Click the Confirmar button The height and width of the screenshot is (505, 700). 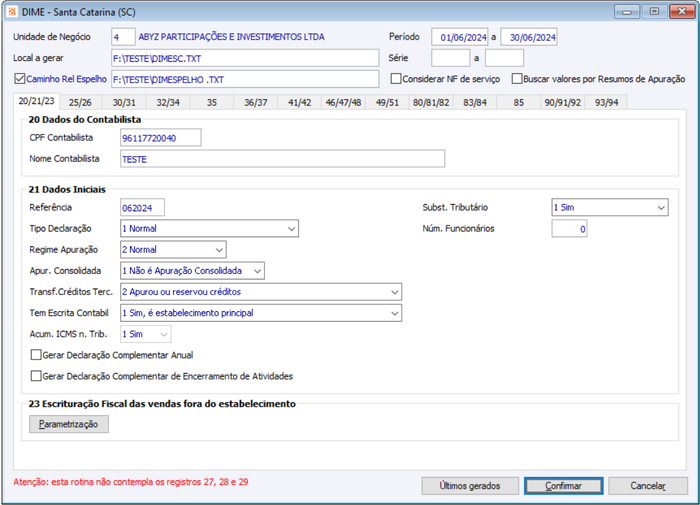tap(564, 486)
